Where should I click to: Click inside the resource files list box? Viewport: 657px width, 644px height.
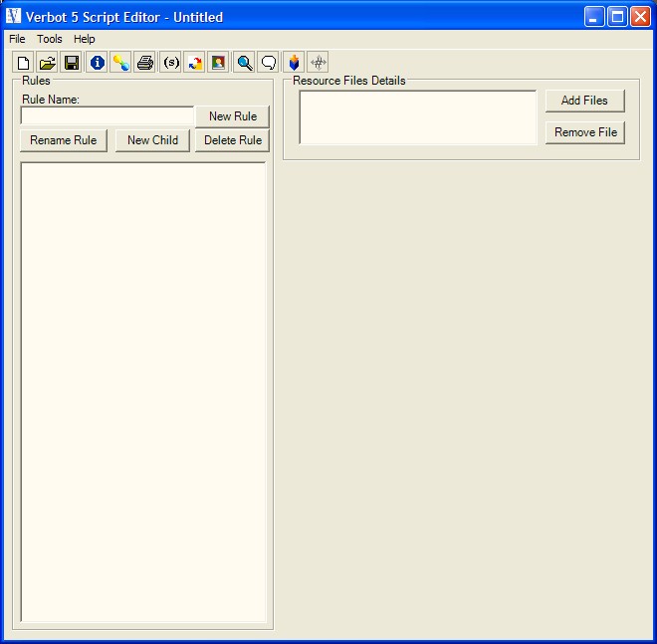(x=418, y=117)
